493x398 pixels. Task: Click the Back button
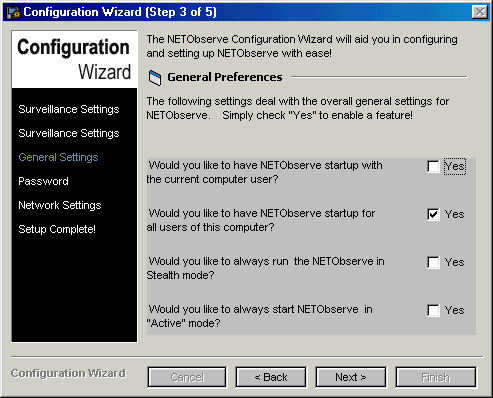(271, 377)
